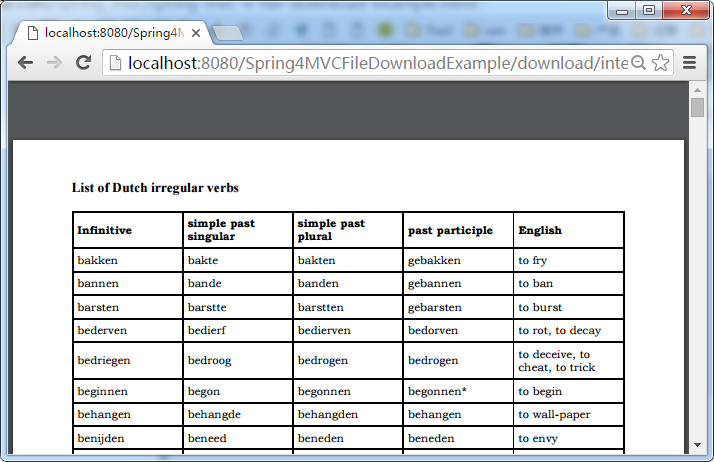This screenshot has height=462, width=714.
Task: Click the cell 'bakte'
Action: 238,260
